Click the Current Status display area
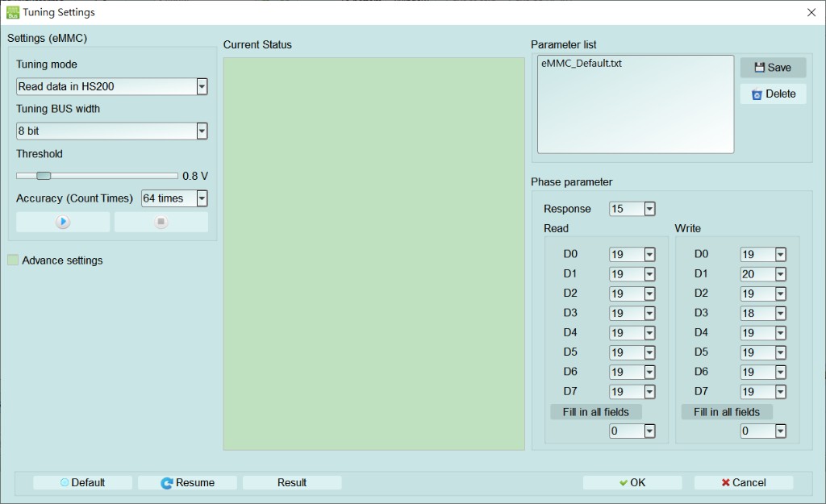The image size is (826, 504). tap(374, 254)
